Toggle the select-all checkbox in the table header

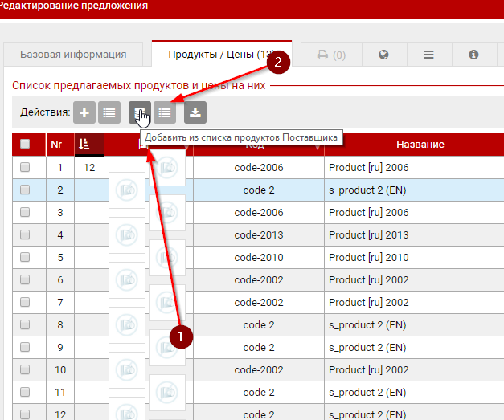point(25,145)
